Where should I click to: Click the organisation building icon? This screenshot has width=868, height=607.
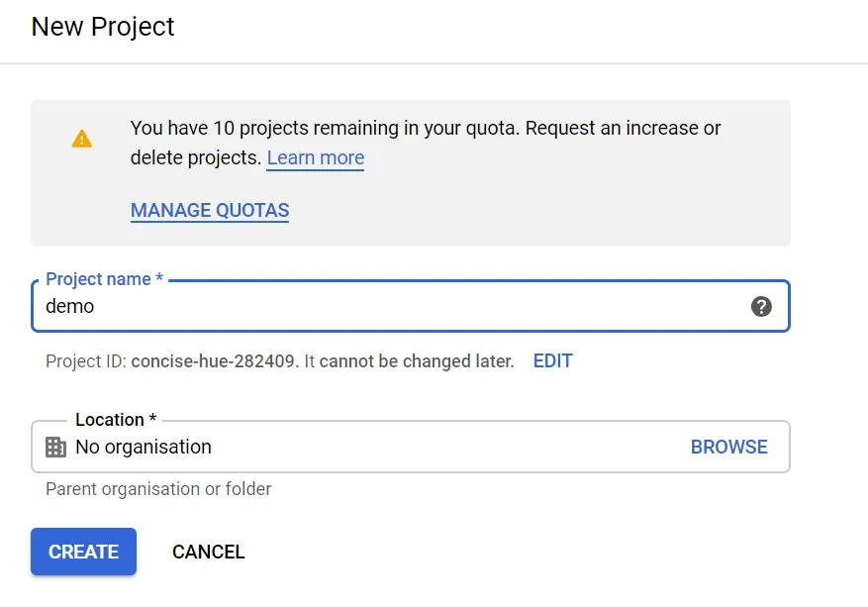tap(55, 447)
